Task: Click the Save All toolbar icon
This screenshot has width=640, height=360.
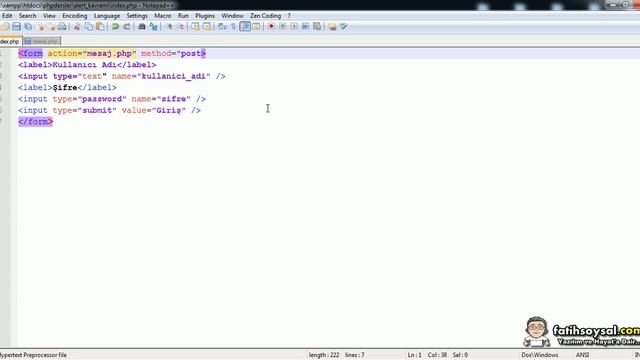Action: pyautogui.click(x=28, y=27)
